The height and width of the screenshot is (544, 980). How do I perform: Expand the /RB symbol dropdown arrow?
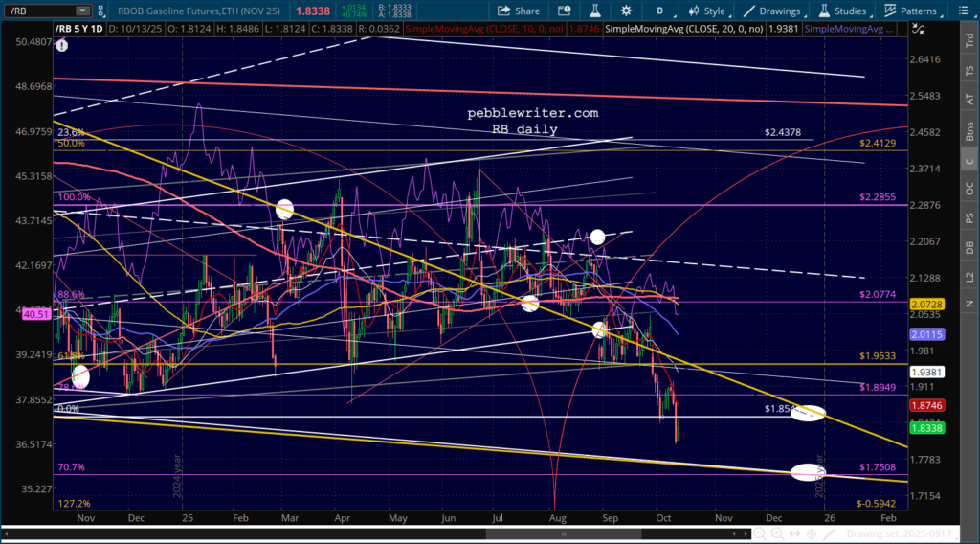[82, 11]
